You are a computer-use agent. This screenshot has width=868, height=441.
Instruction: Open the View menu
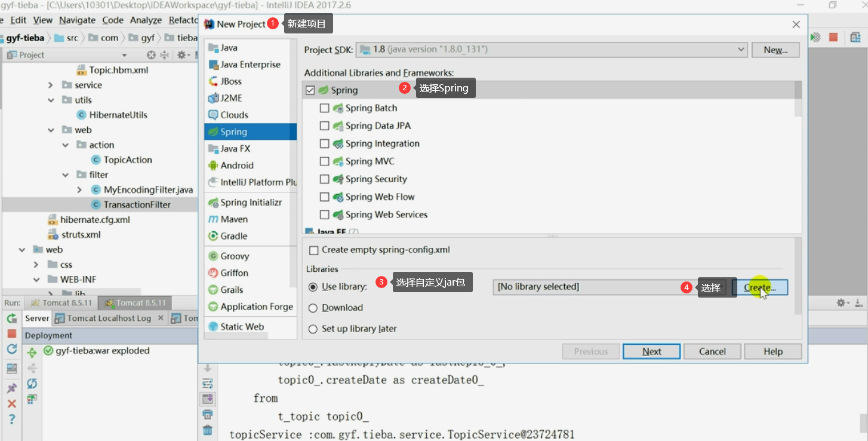point(43,20)
